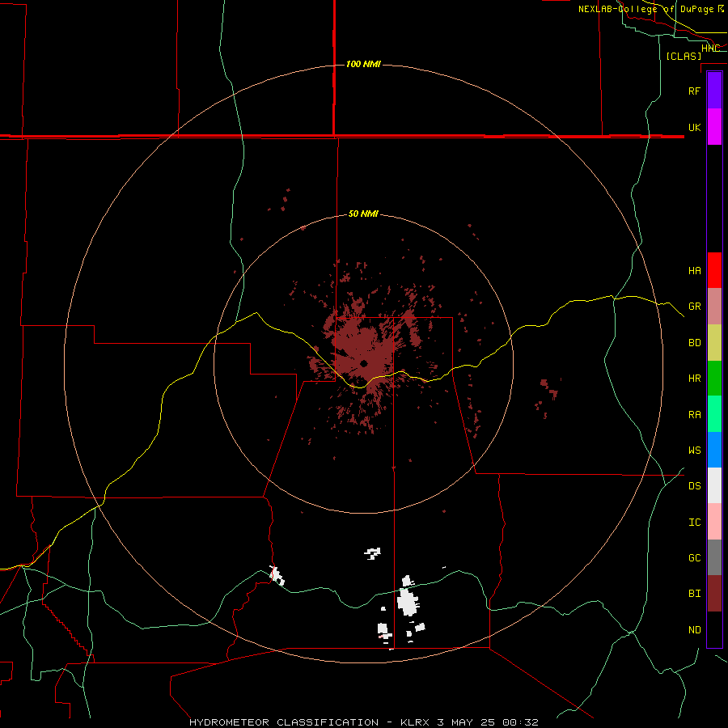Image resolution: width=728 pixels, height=728 pixels.
Task: Click the radar site center black dot
Action: [364, 363]
